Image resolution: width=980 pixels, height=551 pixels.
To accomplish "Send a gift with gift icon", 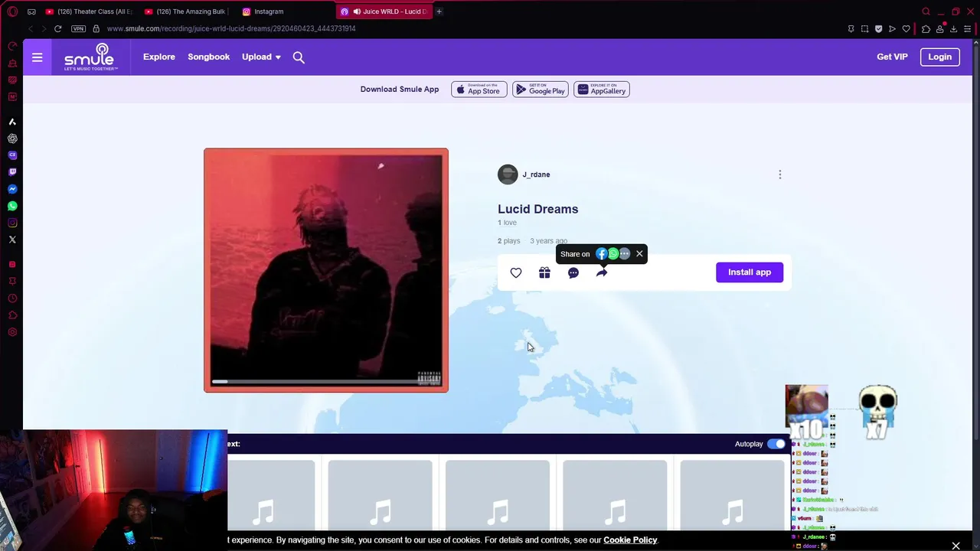I will point(544,272).
